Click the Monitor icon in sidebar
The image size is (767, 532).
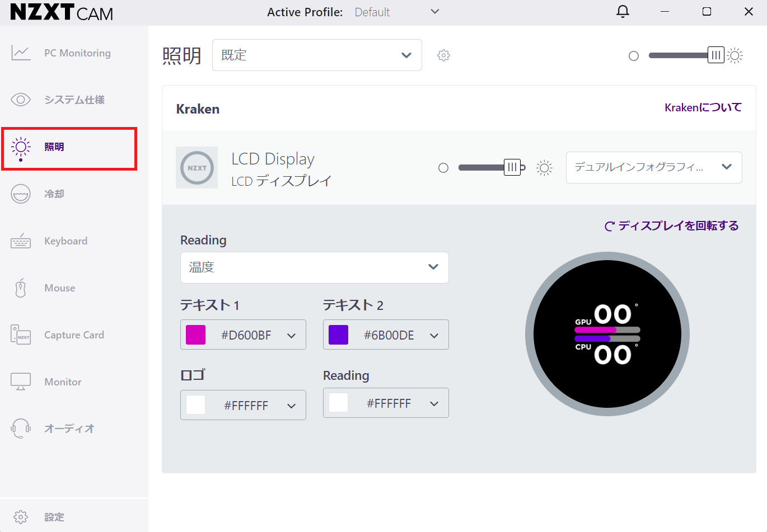click(21, 382)
